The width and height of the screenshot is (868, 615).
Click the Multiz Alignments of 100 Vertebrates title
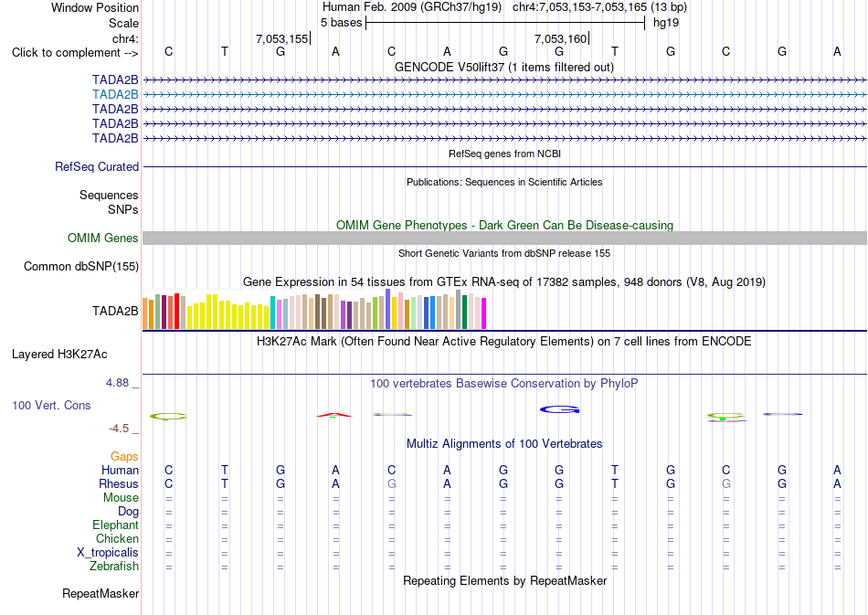pyautogui.click(x=504, y=443)
